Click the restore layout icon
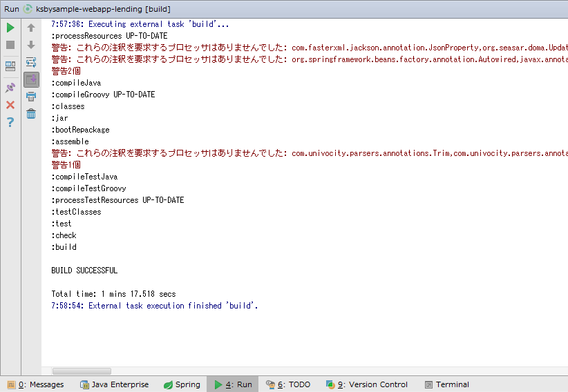Image resolution: width=568 pixels, height=392 pixels. pos(10,66)
